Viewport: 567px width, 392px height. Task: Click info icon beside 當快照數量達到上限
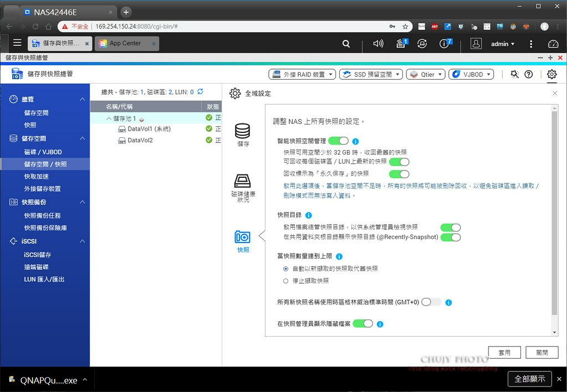(339, 256)
